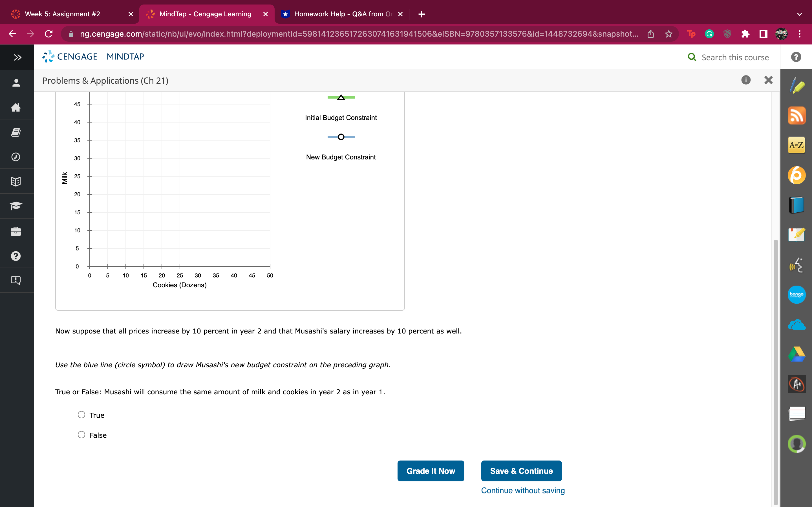Screen dimensions: 812x507
Task: Open the graduation cap courses icon
Action: (16, 206)
